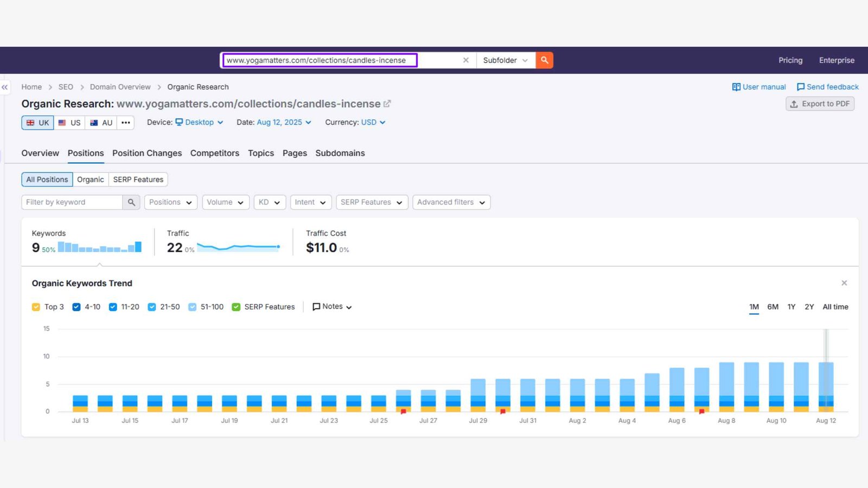Switch to the Competitors tab
Screen dimensions: 868x488
click(x=215, y=153)
